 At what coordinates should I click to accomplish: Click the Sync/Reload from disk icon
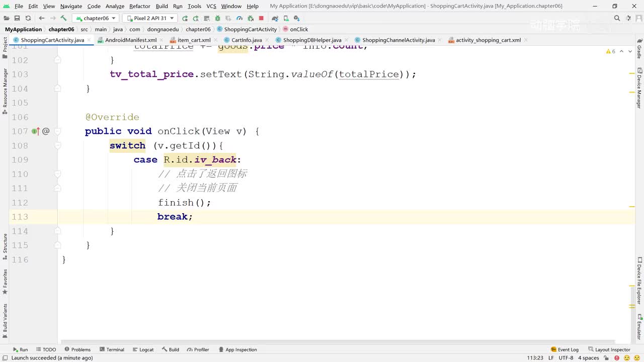[x=28, y=18]
